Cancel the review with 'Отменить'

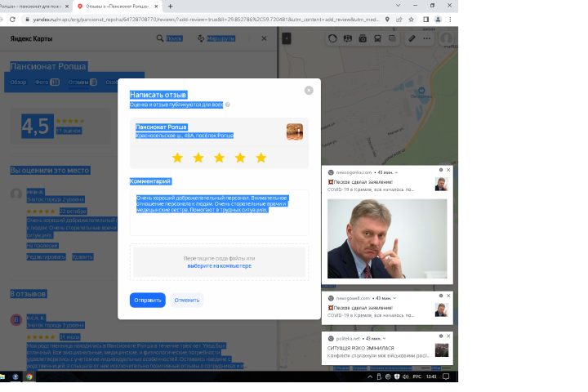(187, 300)
